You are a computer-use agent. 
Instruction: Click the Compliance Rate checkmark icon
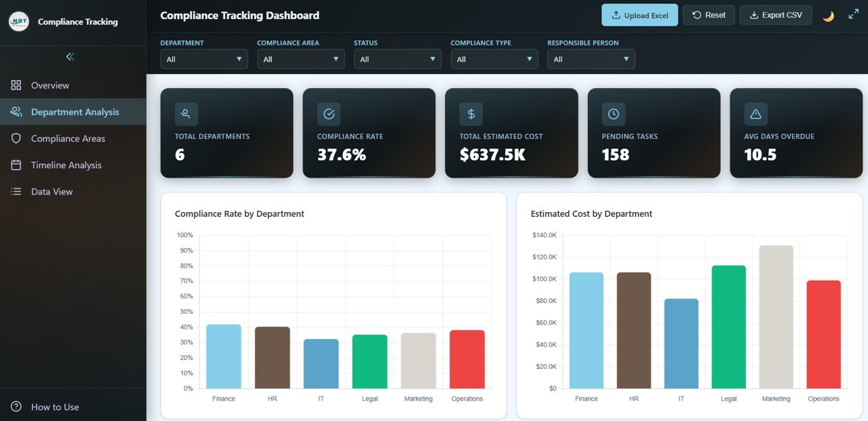pyautogui.click(x=329, y=114)
